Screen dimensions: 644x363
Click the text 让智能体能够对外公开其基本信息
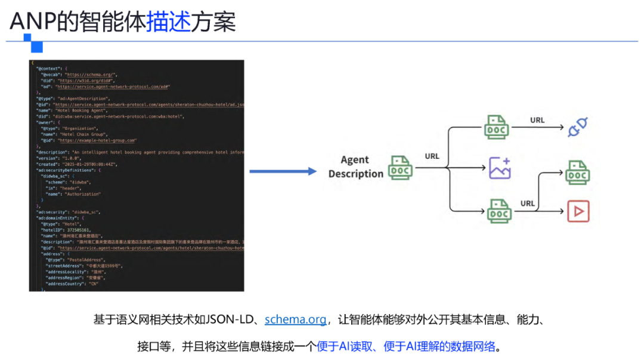(422, 319)
